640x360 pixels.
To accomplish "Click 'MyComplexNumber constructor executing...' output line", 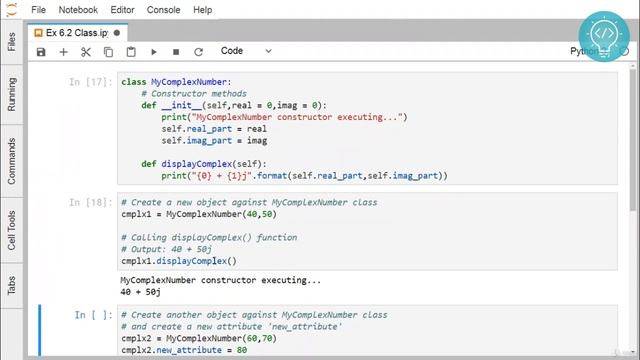I will (x=220, y=280).
